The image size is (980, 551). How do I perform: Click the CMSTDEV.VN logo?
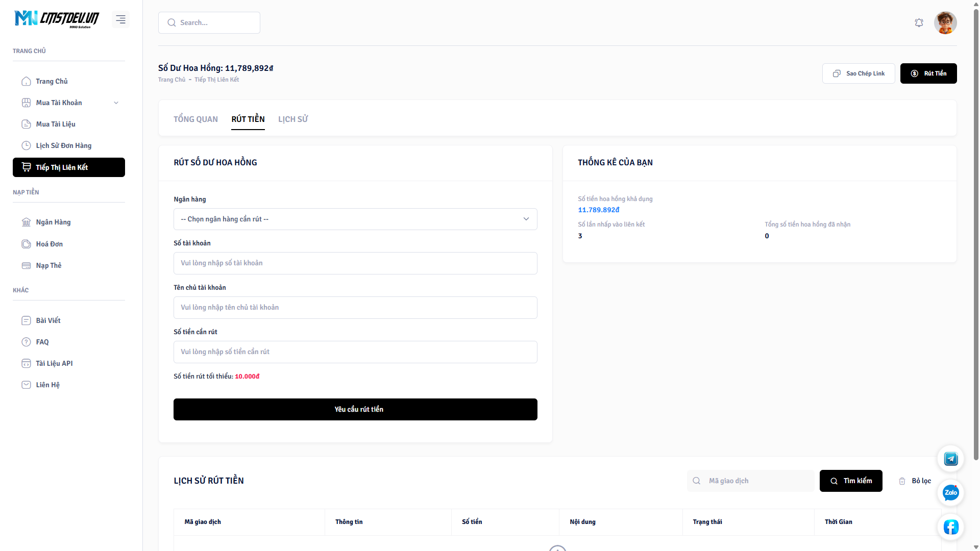pos(57,19)
